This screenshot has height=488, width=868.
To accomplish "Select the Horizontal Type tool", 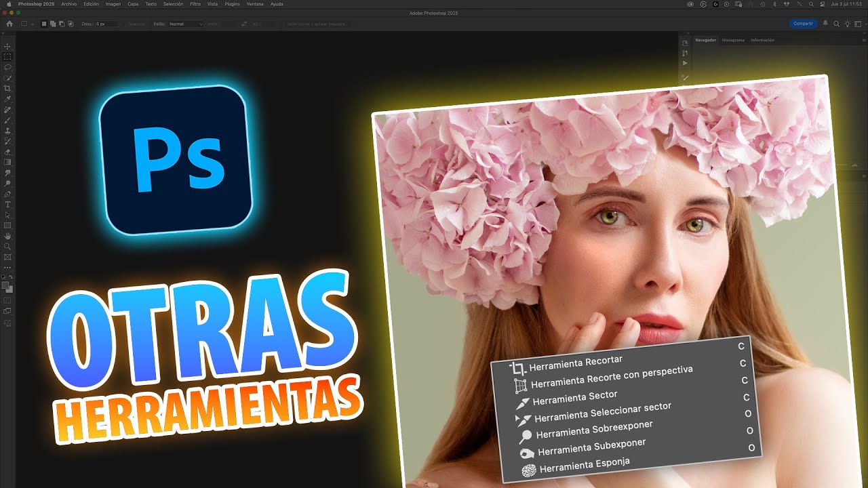I will pos(8,204).
